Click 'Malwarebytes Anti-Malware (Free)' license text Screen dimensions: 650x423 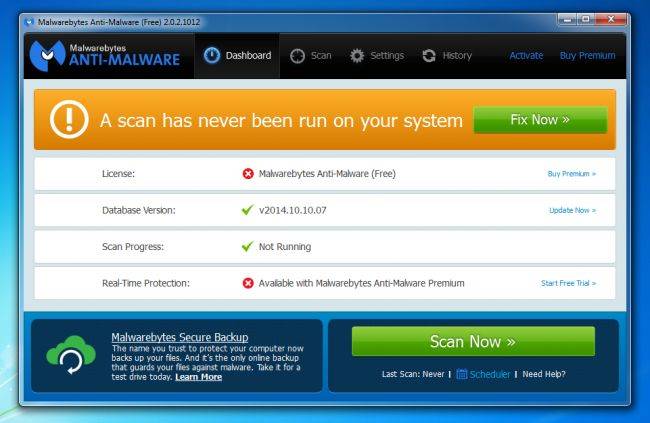coord(327,174)
